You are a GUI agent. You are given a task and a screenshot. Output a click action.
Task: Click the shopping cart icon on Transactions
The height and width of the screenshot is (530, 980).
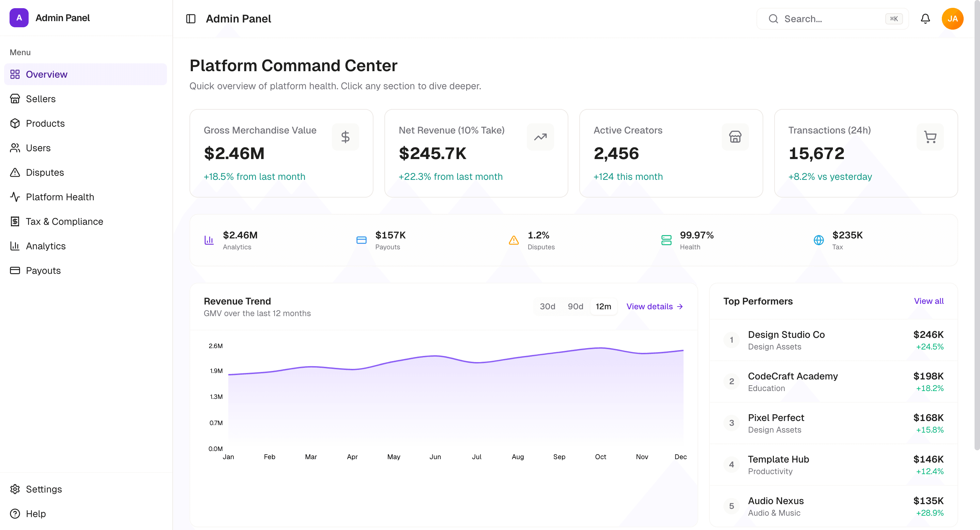click(930, 137)
